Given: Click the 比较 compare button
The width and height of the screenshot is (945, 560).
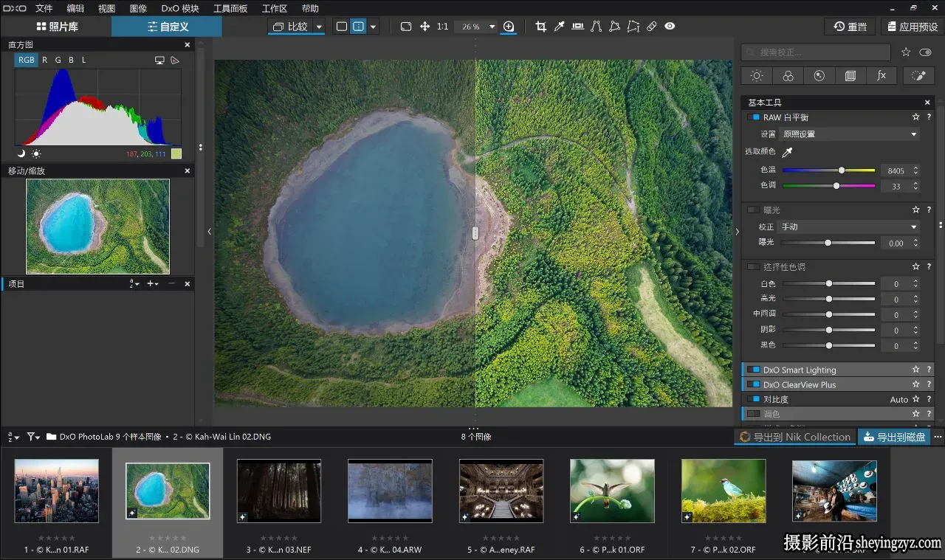Looking at the screenshot, I should click(290, 27).
